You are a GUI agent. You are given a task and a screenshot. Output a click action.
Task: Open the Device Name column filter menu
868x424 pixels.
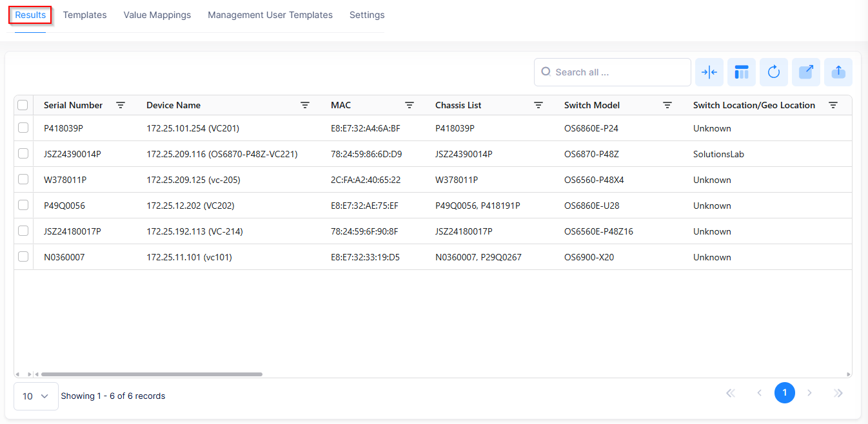point(305,105)
